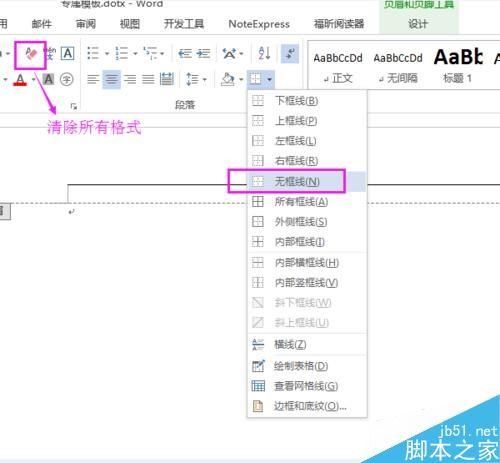The image size is (500, 463).
Task: Open the phonetic guide tool
Action: click(x=51, y=53)
